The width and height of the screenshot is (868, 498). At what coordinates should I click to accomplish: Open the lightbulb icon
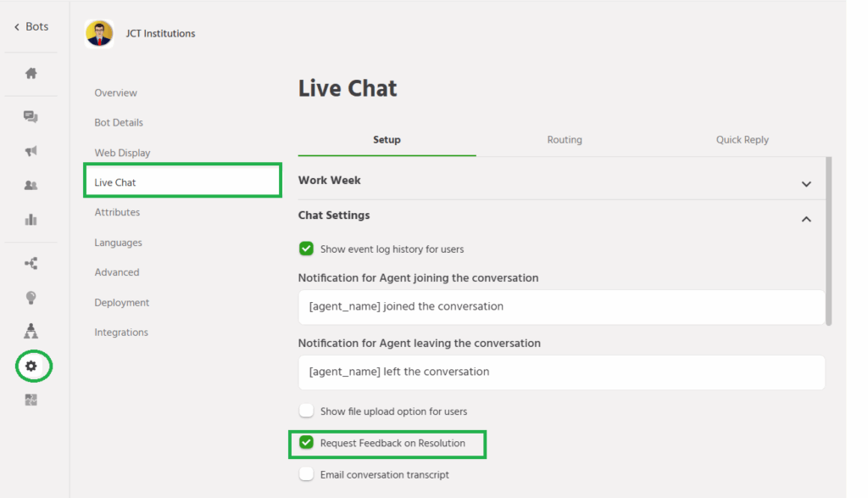pos(31,298)
